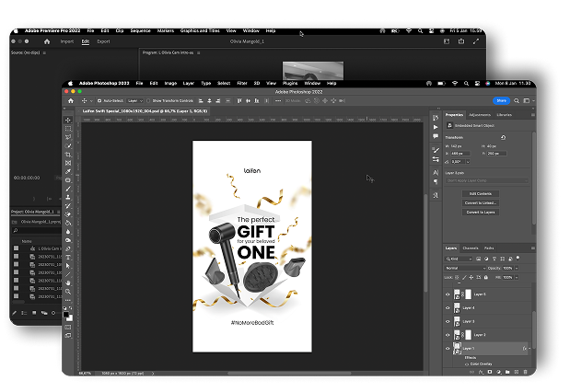
Task: Switch to the Channels tab
Action: click(x=471, y=248)
